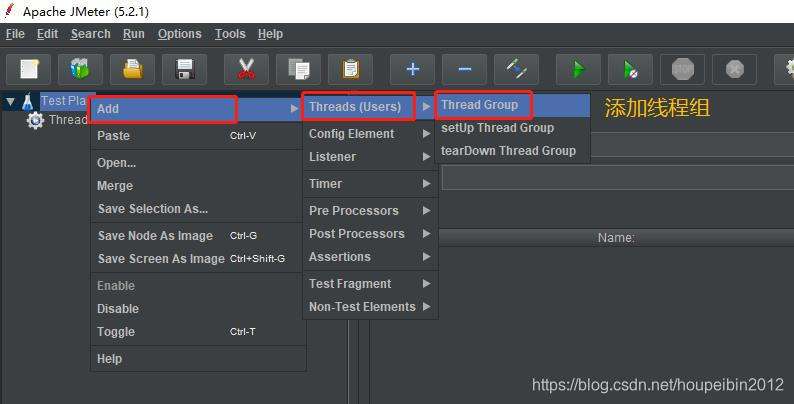Choose Help in the context menu
The width and height of the screenshot is (794, 404).
click(198, 358)
